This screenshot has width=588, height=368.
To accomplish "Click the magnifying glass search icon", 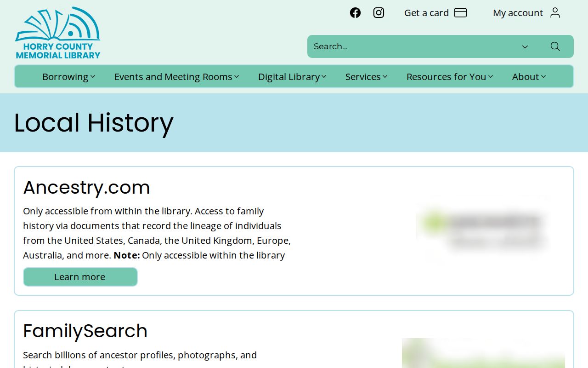I will point(555,46).
